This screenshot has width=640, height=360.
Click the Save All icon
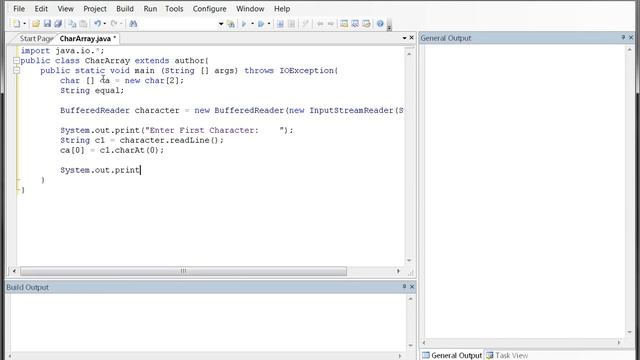click(x=58, y=24)
